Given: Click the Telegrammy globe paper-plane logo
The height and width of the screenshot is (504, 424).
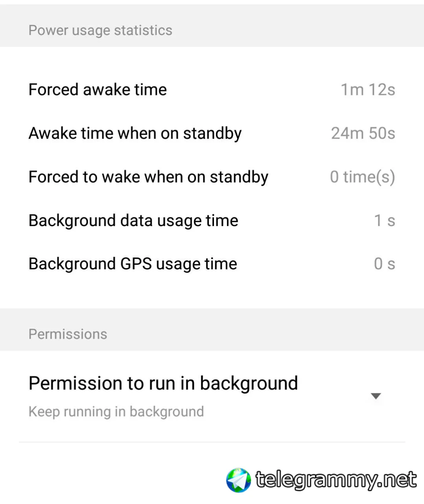Looking at the screenshot, I should 238,480.
